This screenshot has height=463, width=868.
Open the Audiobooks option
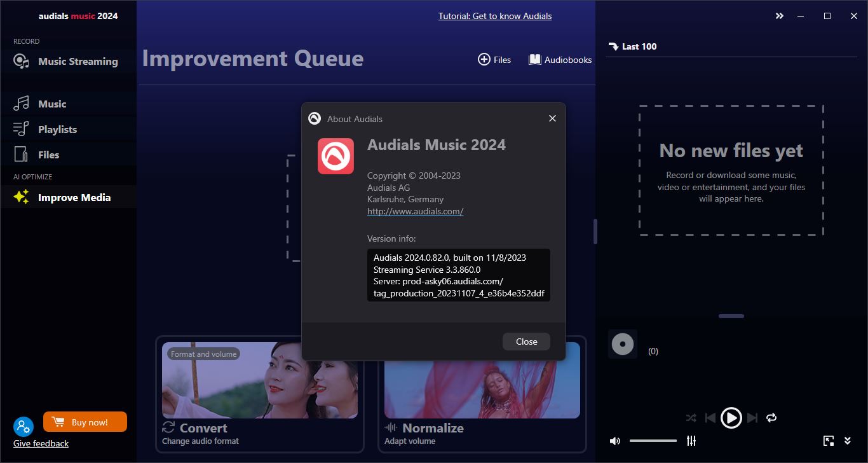pyautogui.click(x=560, y=59)
